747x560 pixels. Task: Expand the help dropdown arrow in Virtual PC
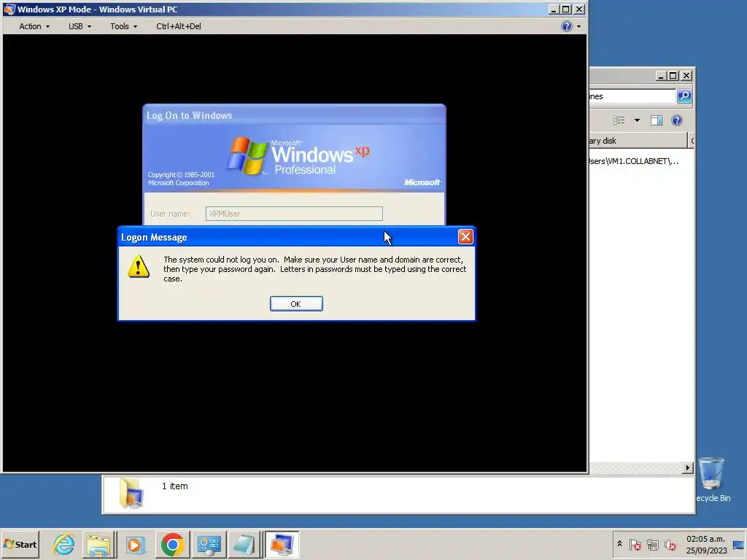pos(578,27)
